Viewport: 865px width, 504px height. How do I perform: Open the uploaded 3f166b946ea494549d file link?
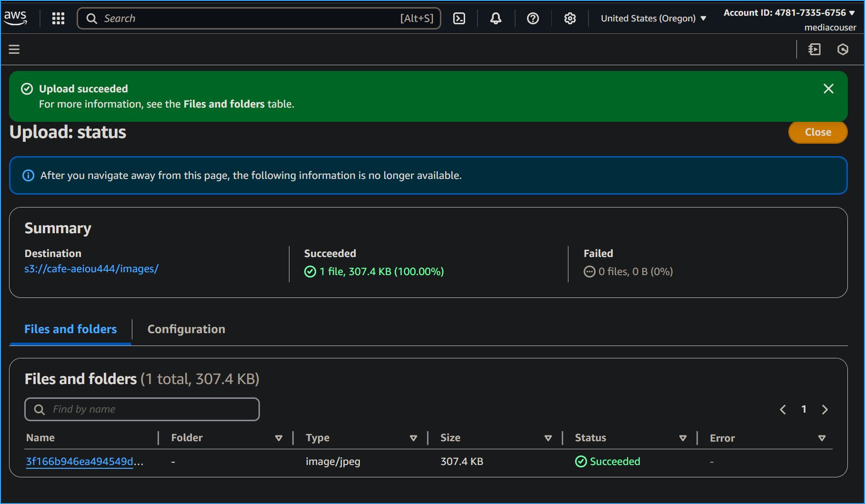point(80,462)
